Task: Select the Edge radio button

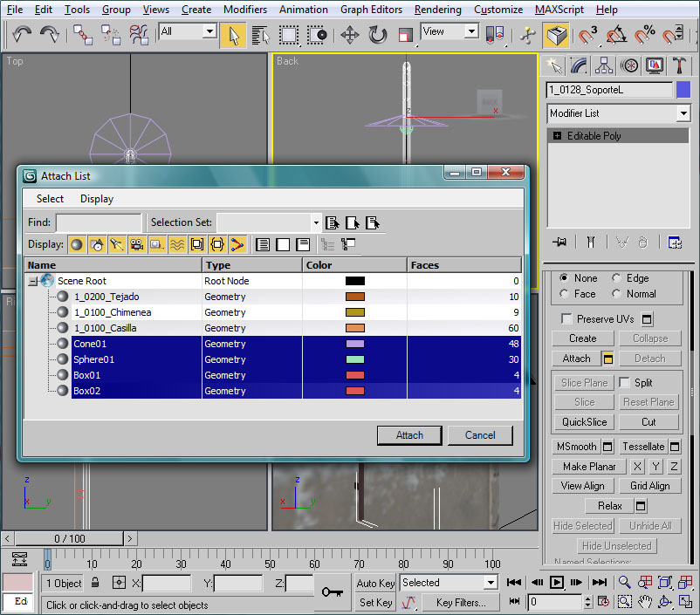Action: point(616,278)
